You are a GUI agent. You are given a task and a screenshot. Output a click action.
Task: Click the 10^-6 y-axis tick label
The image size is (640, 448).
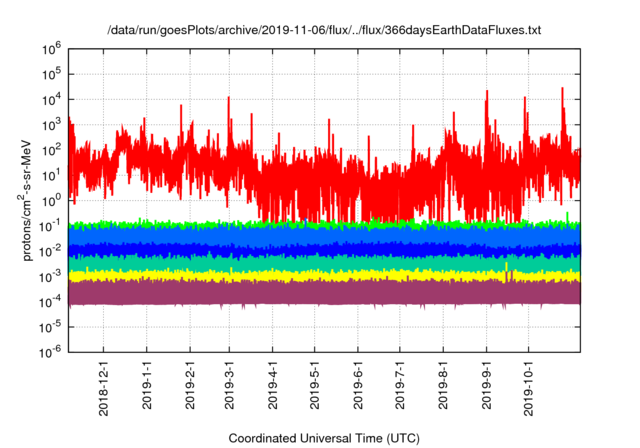coord(50,352)
